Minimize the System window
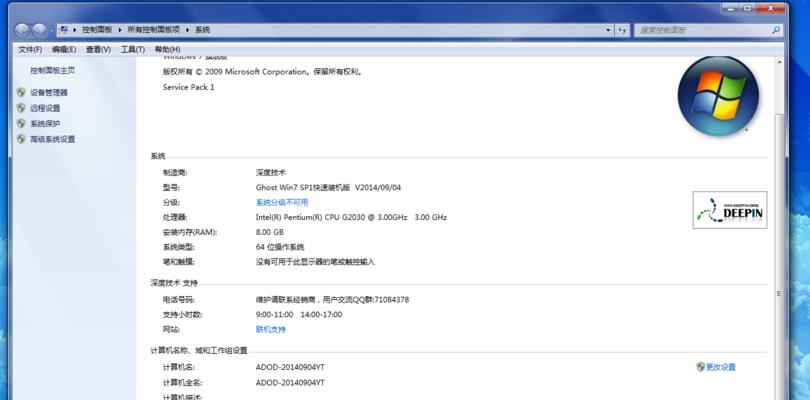 tap(730, 8)
